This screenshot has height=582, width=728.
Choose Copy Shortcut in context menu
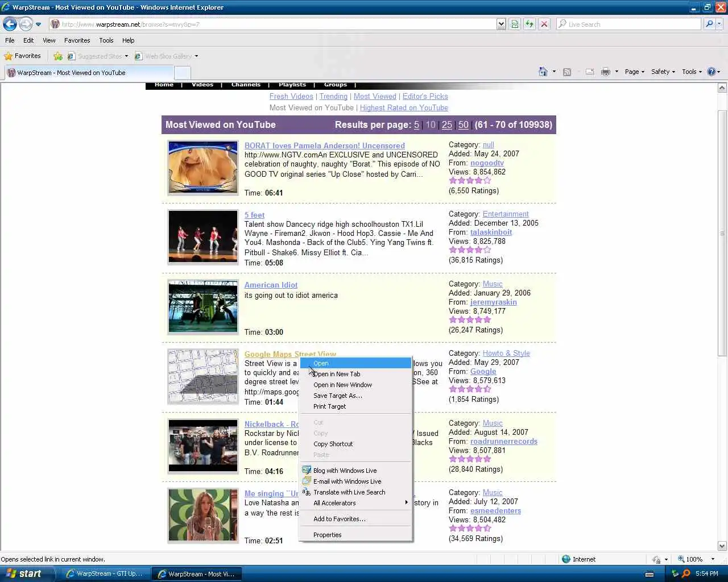pos(355,444)
